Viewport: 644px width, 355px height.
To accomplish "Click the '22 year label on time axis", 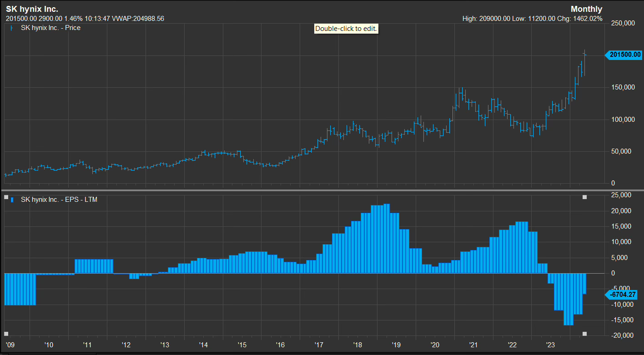I will (512, 344).
